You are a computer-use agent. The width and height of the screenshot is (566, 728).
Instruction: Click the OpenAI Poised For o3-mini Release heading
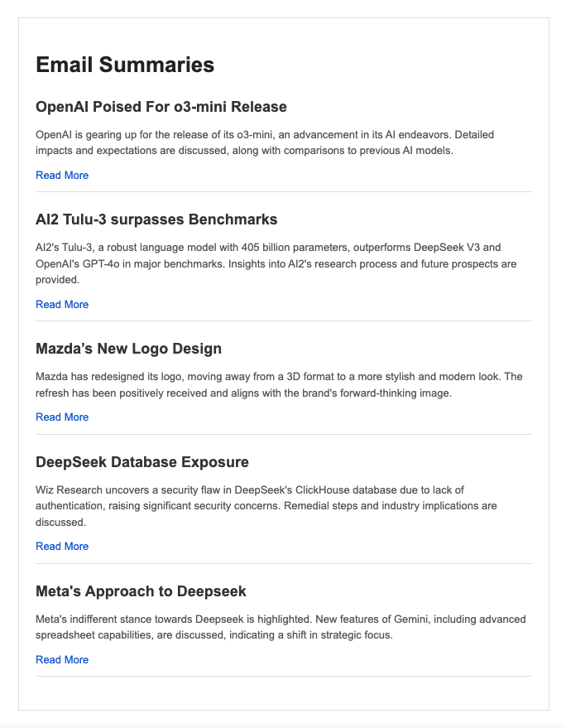(x=161, y=107)
